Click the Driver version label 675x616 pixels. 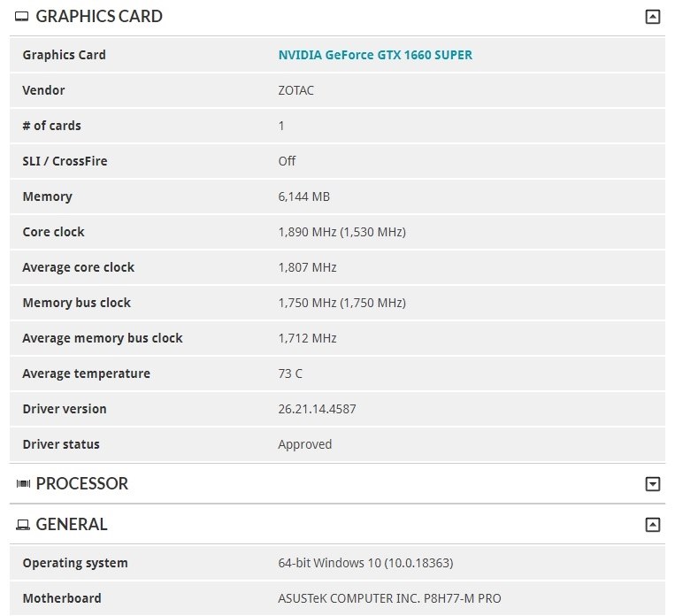click(65, 409)
